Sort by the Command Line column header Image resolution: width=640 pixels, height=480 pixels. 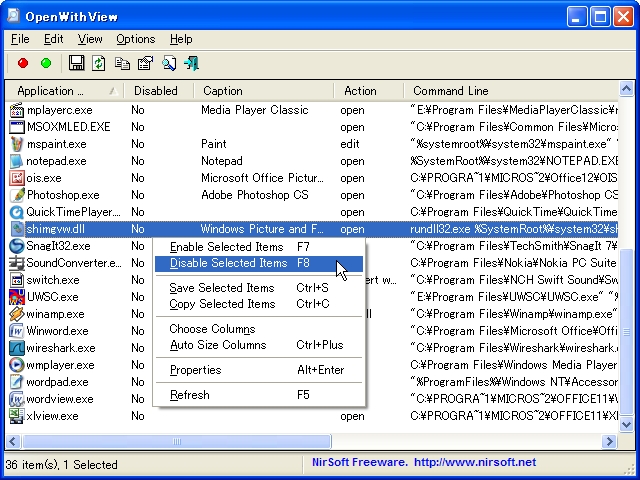tap(511, 91)
